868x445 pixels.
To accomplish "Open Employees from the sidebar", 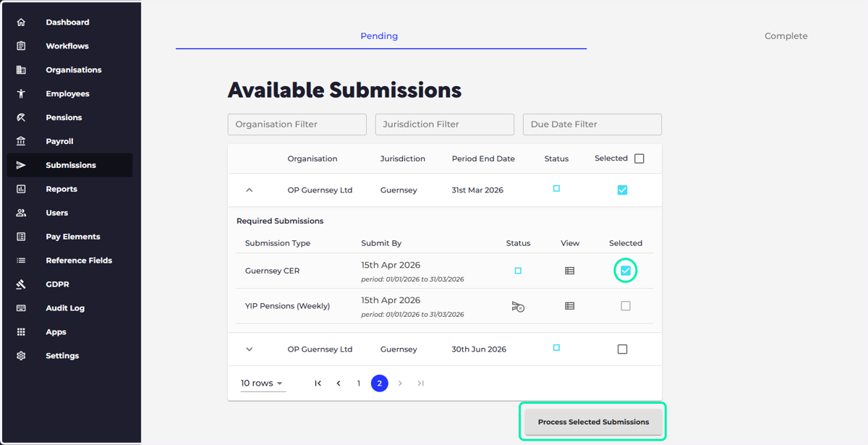I will pyautogui.click(x=69, y=94).
